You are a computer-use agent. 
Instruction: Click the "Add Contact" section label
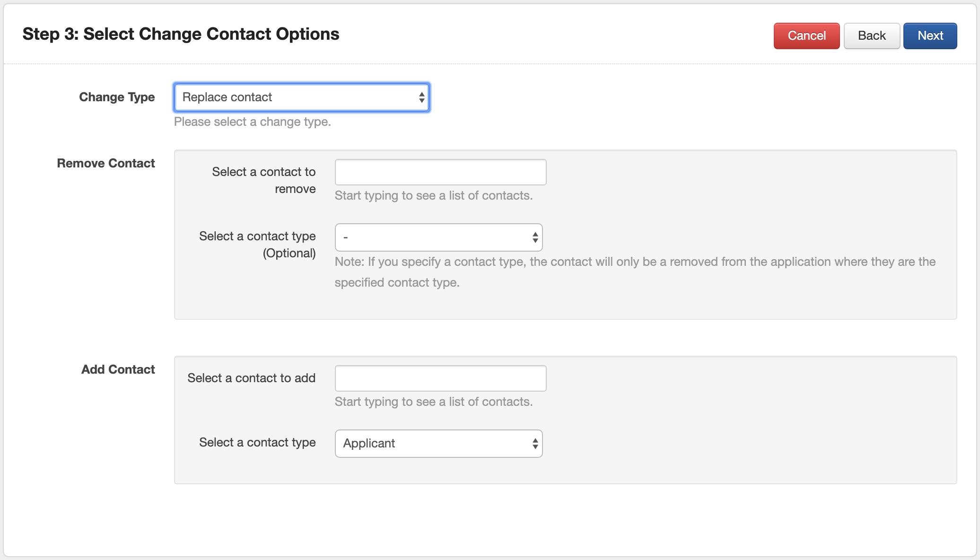[118, 369]
